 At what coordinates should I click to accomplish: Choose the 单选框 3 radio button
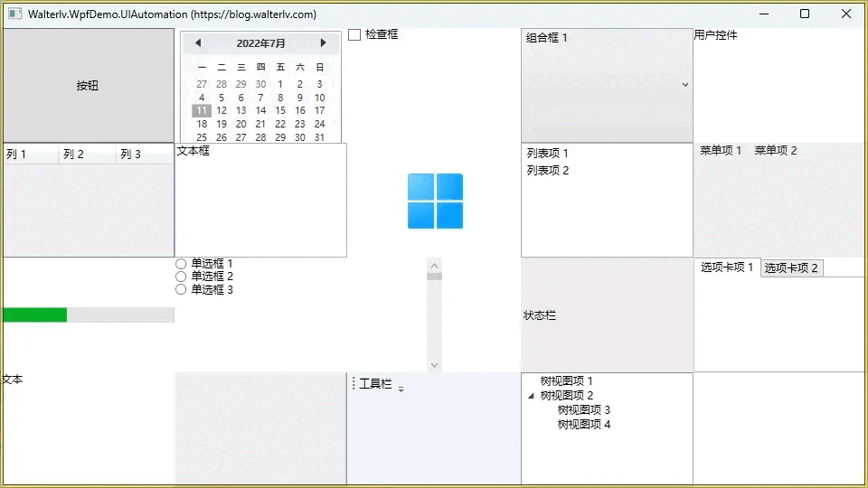pyautogui.click(x=181, y=290)
